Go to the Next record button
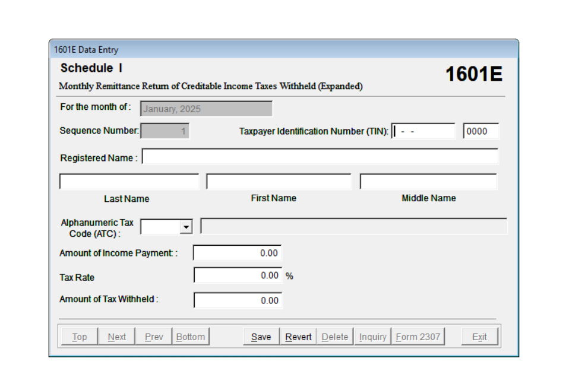The width and height of the screenshot is (588, 377). (x=116, y=337)
